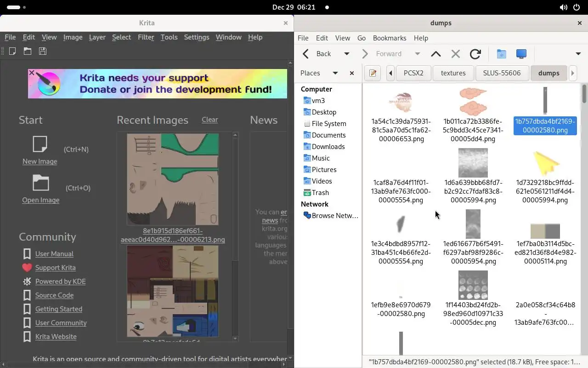The image size is (588, 368).
Task: Open Powered by KDE link
Action: (x=61, y=282)
